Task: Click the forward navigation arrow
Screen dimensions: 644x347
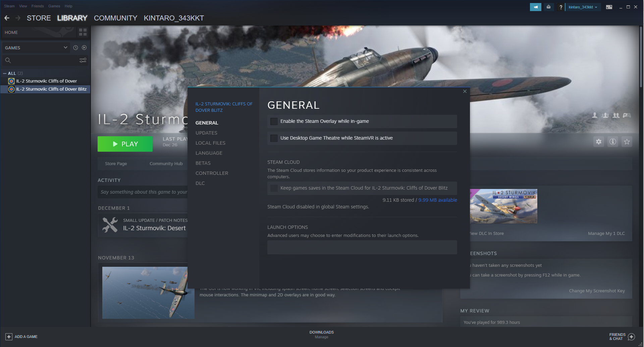Action: coord(18,18)
